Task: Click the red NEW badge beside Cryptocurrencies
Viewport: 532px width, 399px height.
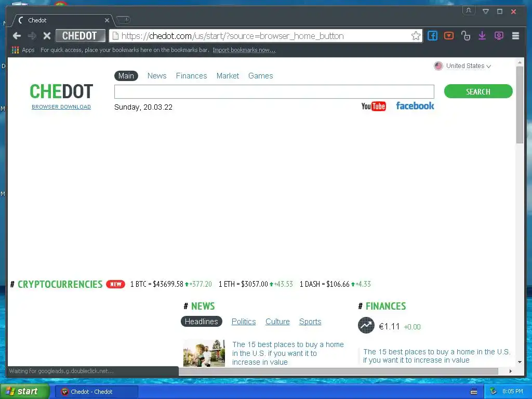Action: (x=116, y=284)
